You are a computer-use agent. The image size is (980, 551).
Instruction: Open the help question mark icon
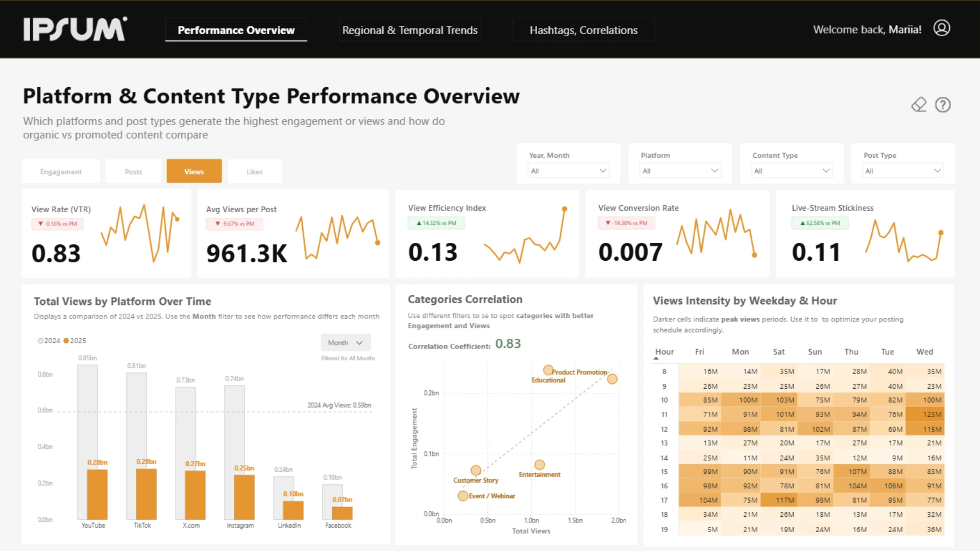tap(942, 105)
